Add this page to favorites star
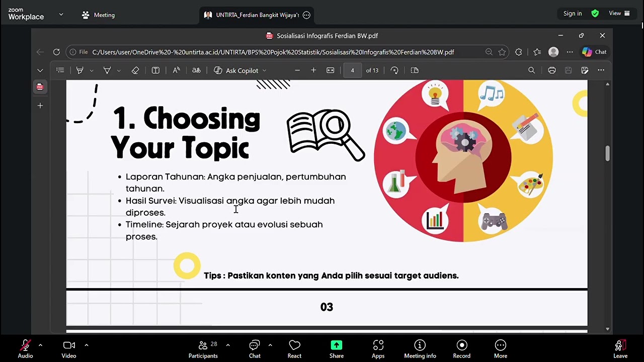This screenshot has height=362, width=644. point(502,52)
